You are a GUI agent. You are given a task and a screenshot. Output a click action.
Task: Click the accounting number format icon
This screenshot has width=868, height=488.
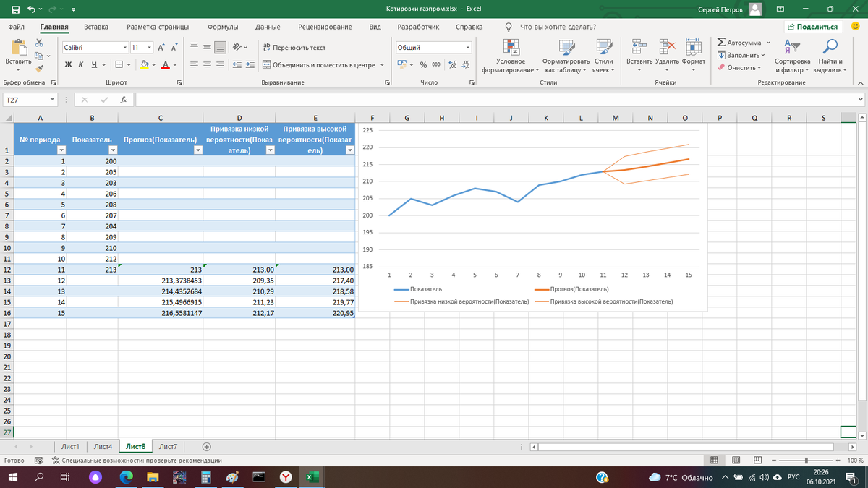tap(403, 64)
